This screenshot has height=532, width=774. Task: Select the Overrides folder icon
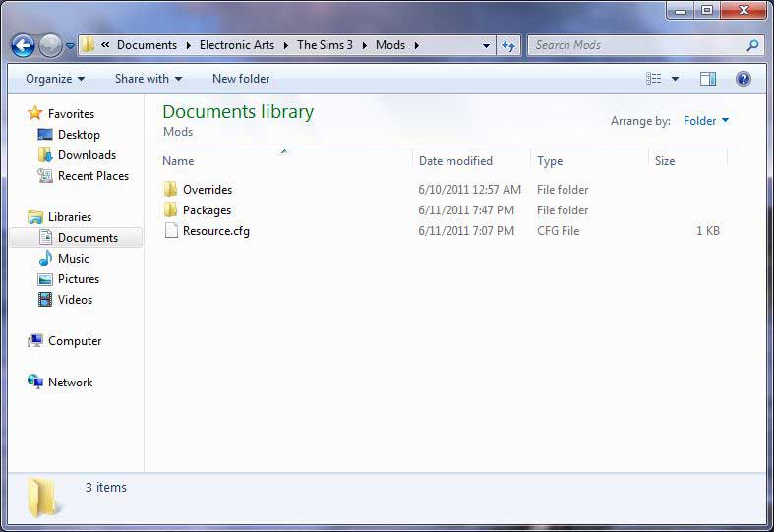tap(170, 189)
